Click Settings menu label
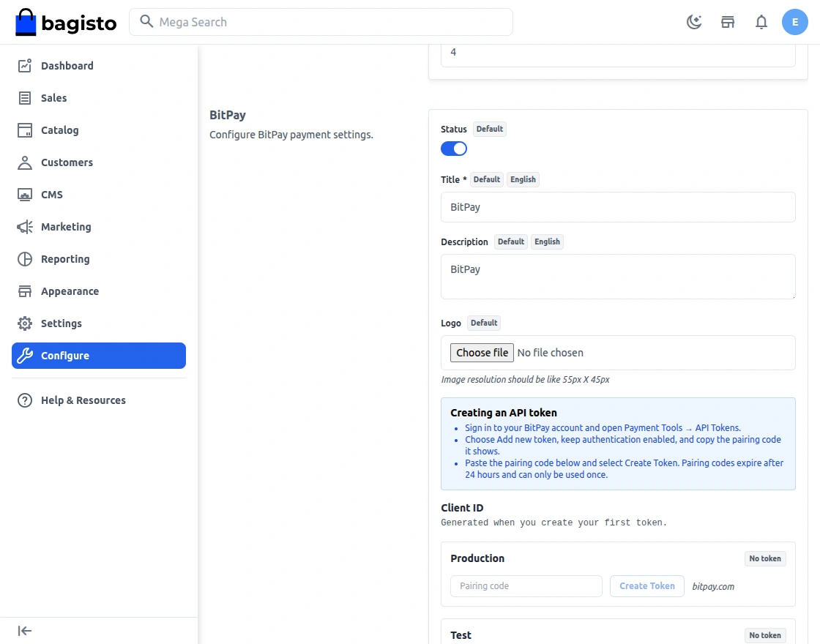This screenshot has width=820, height=644. click(61, 323)
